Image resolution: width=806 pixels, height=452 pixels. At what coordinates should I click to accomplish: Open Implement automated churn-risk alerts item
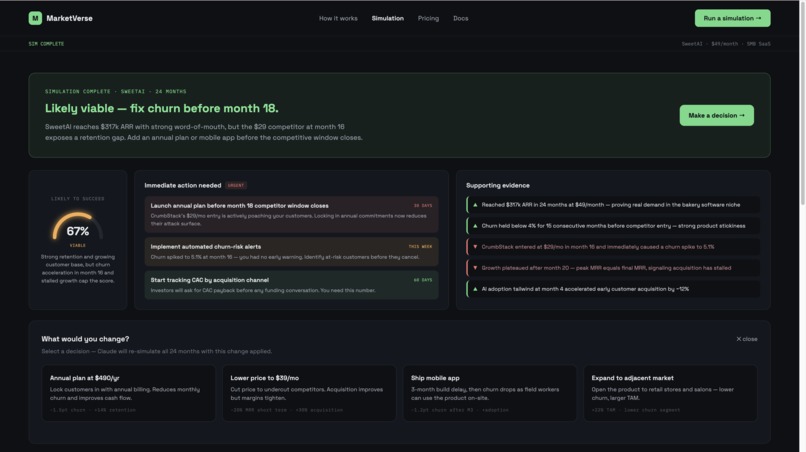291,251
